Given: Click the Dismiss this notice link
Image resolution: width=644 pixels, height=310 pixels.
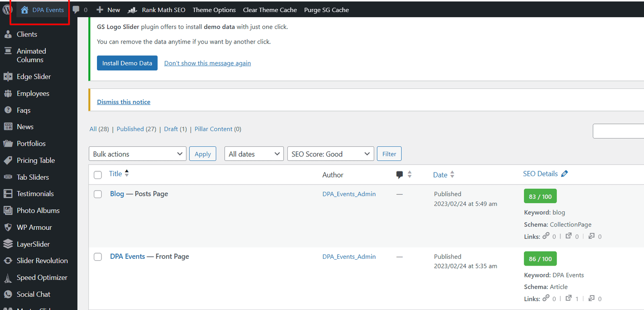Looking at the screenshot, I should tap(124, 102).
